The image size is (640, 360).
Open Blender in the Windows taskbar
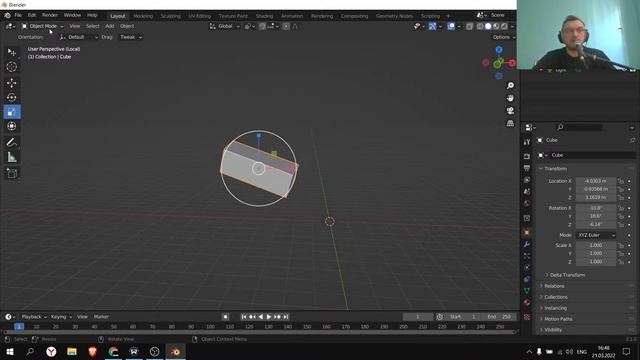tap(176, 351)
